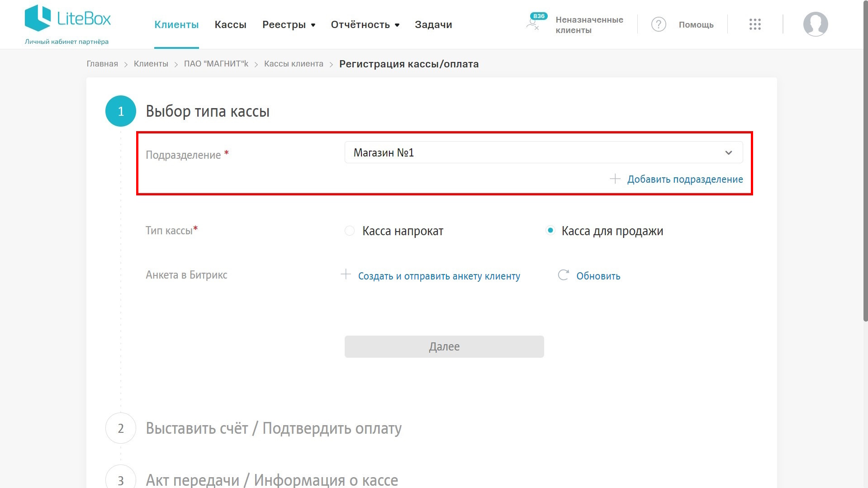Switch to the Клиенты tab
The height and width of the screenshot is (488, 868).
click(x=176, y=24)
